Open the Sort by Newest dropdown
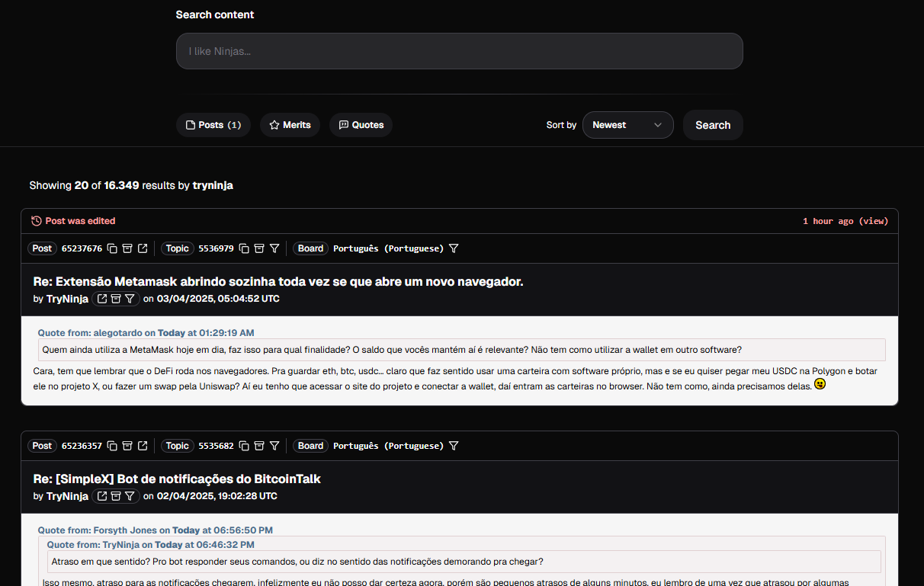This screenshot has height=586, width=924. click(x=627, y=125)
